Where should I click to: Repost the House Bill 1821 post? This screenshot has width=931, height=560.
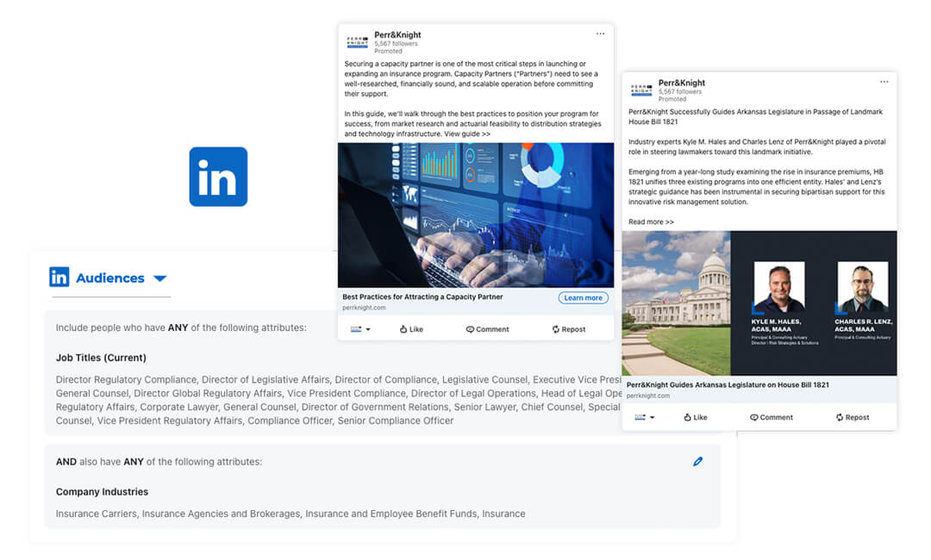pyautogui.click(x=853, y=418)
